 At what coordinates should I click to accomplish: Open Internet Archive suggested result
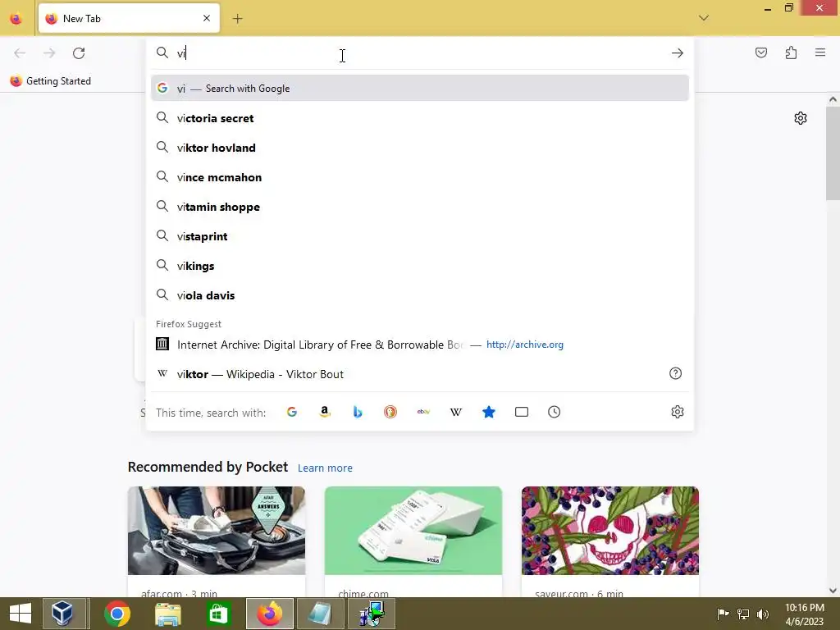pos(419,345)
